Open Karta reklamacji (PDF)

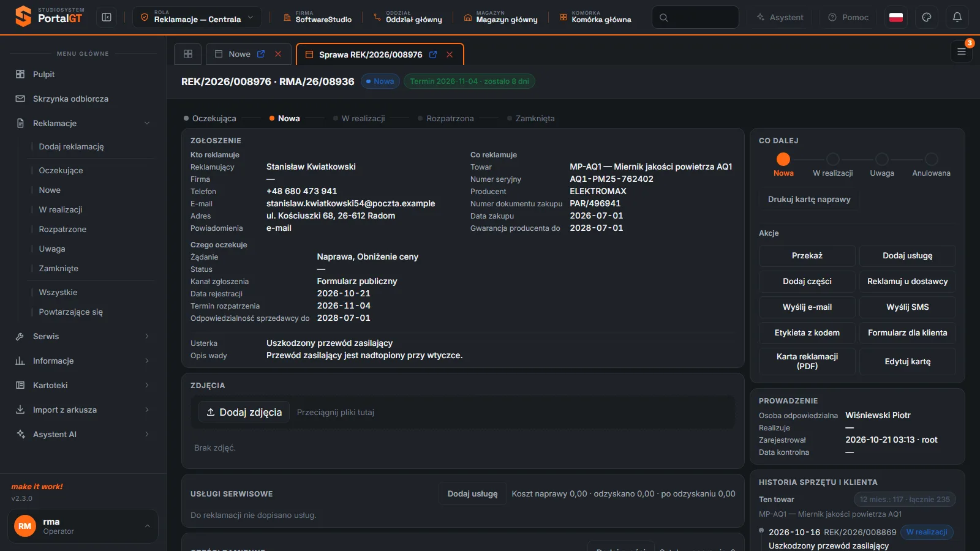click(807, 361)
